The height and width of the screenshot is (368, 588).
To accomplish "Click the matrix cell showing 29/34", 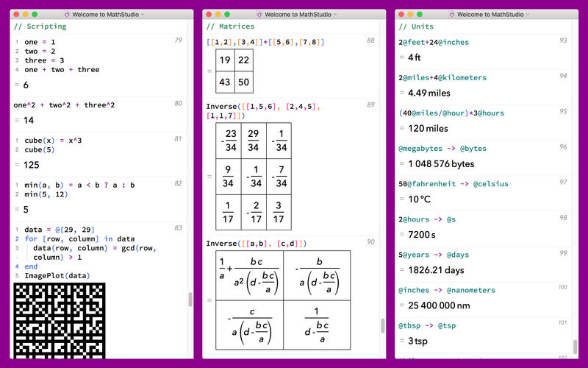I will tap(254, 141).
